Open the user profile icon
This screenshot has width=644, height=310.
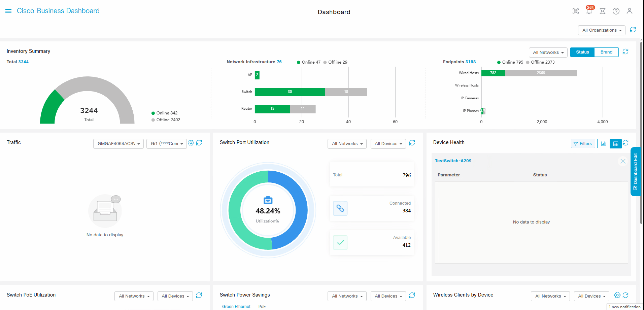630,11
